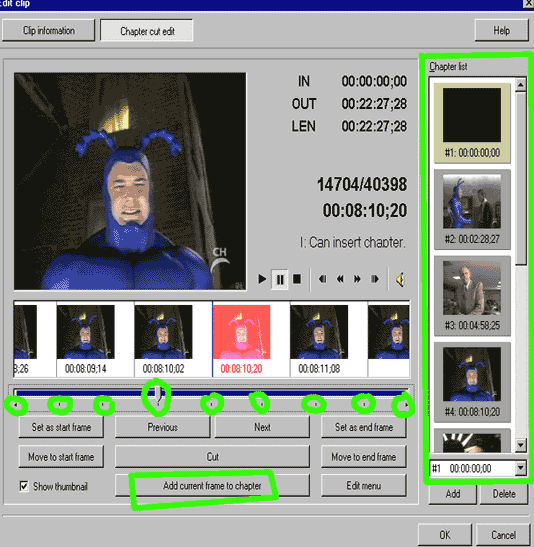Click Set as end frame

(x=364, y=427)
